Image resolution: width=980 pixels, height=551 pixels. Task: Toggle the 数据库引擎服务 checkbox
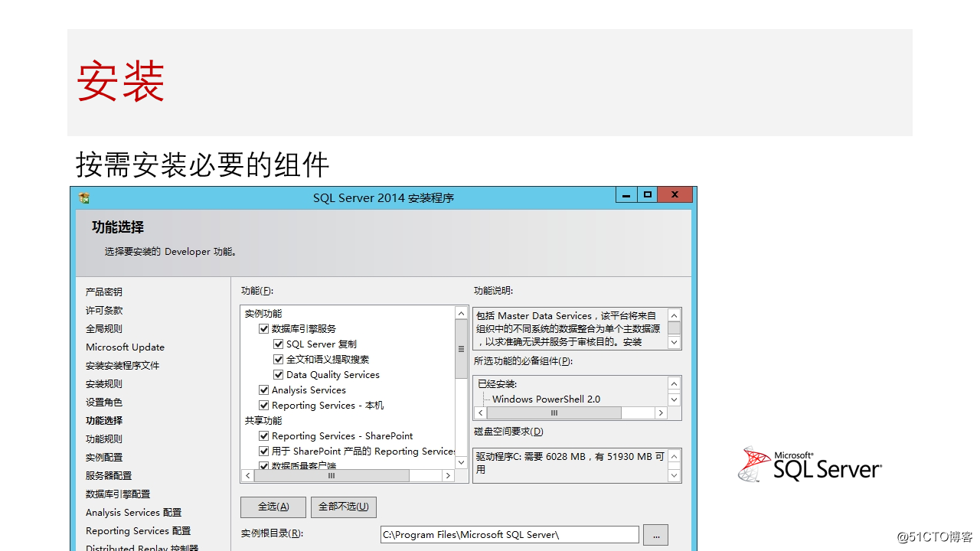click(x=264, y=329)
